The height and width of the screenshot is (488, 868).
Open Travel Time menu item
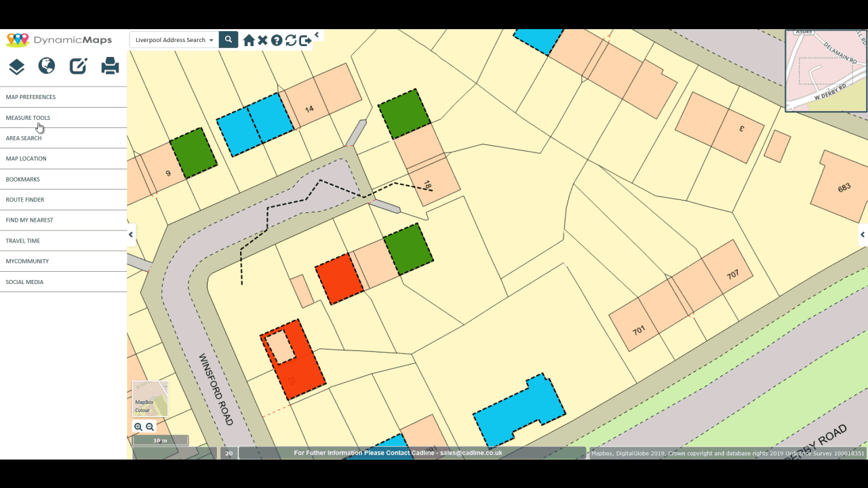pyautogui.click(x=63, y=241)
